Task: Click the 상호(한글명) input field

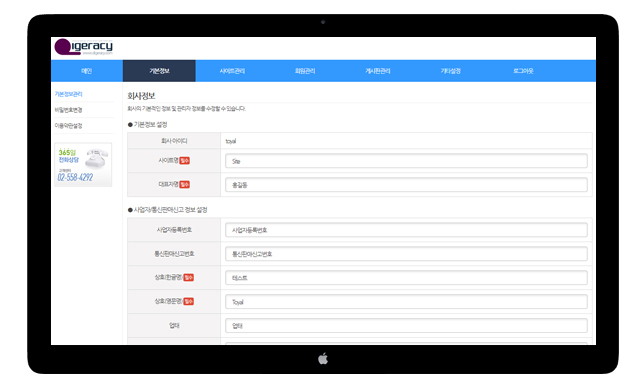Action: point(406,278)
